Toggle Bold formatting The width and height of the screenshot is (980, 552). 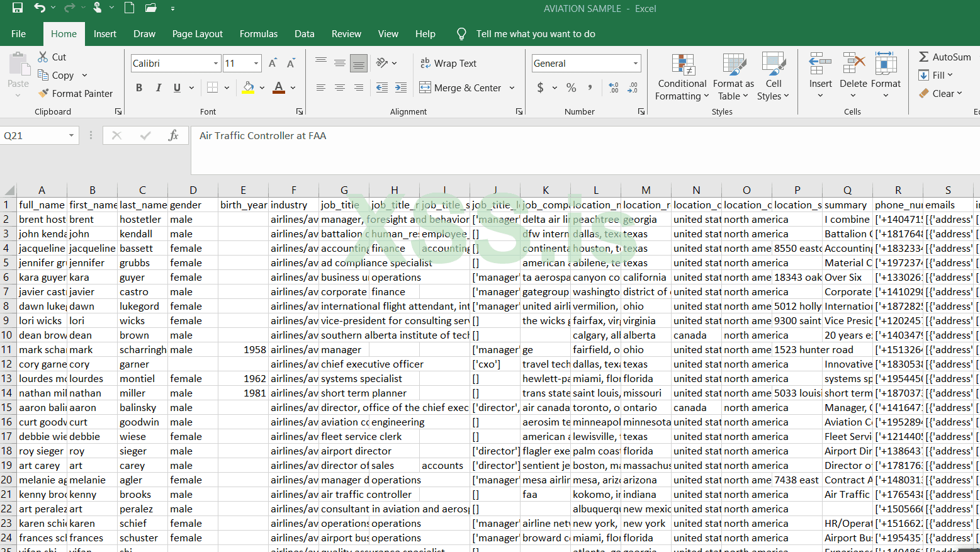pos(139,87)
